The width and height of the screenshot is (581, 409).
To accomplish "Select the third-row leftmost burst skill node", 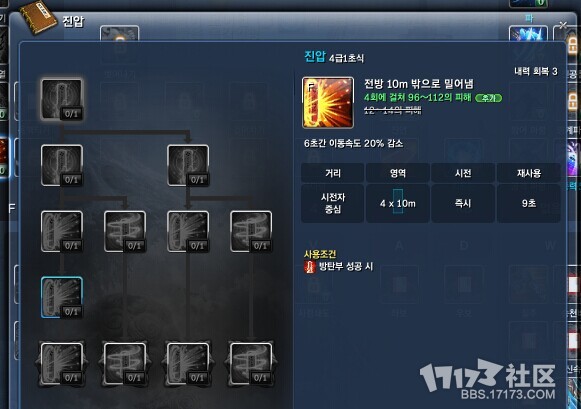I will (x=62, y=232).
